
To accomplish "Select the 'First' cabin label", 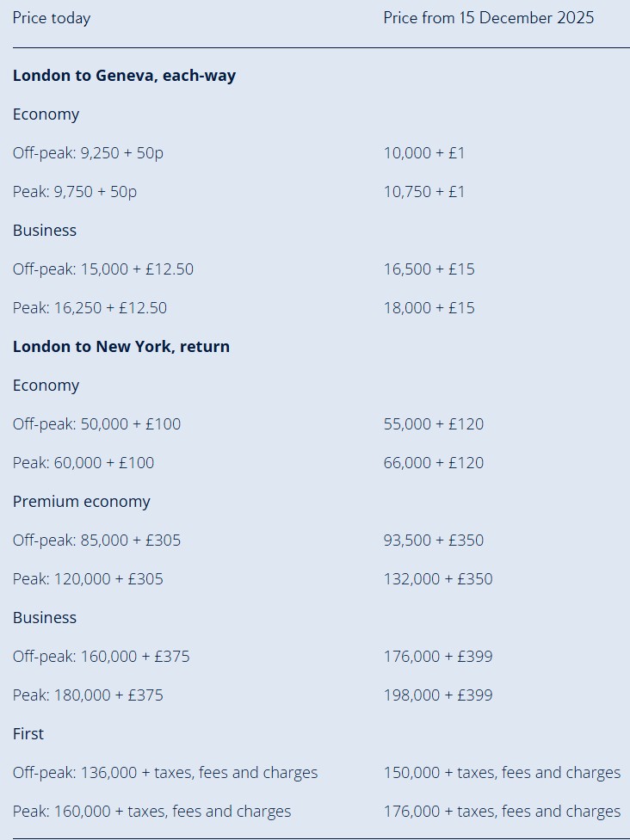I will tap(28, 734).
